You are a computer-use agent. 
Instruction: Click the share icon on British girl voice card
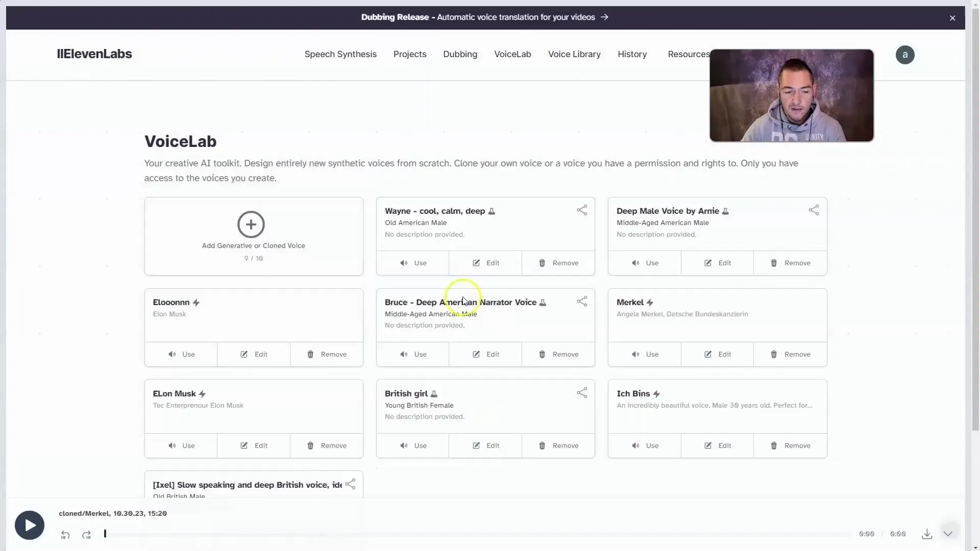tap(581, 392)
